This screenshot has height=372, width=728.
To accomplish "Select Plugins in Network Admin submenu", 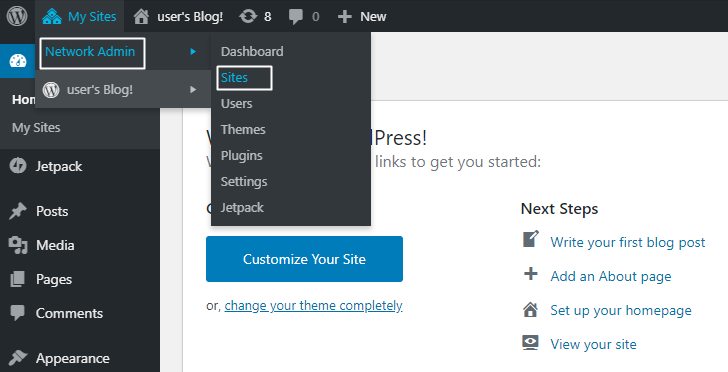I will [x=242, y=156].
